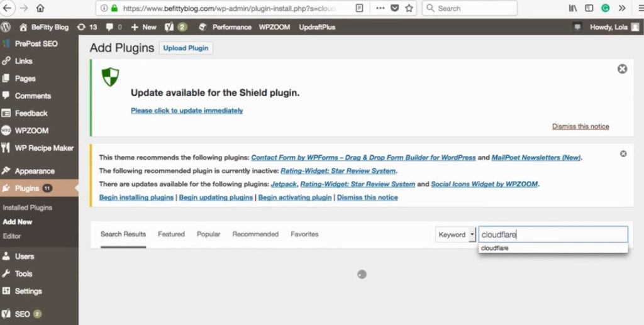
Task: Open Social Icons Widget by WPZOOM link
Action: [484, 184]
